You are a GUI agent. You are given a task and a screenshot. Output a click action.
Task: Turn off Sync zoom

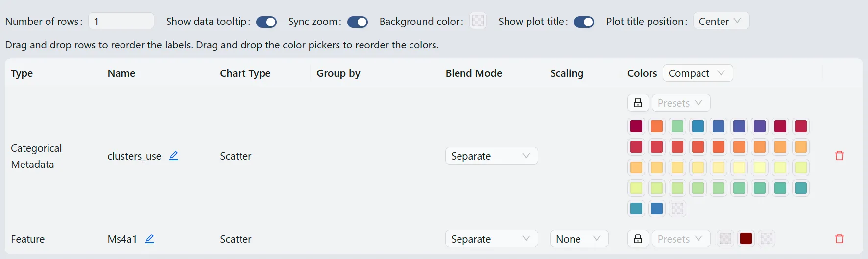point(358,22)
